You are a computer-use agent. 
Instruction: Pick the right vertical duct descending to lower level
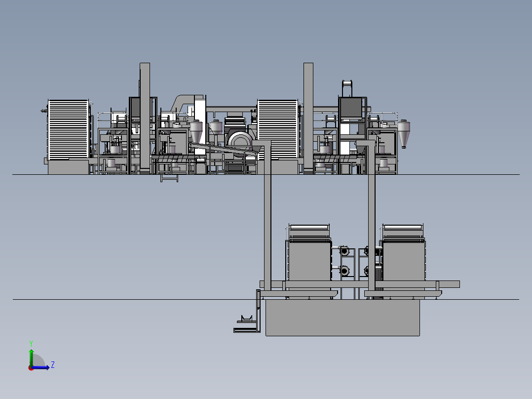click(x=372, y=215)
